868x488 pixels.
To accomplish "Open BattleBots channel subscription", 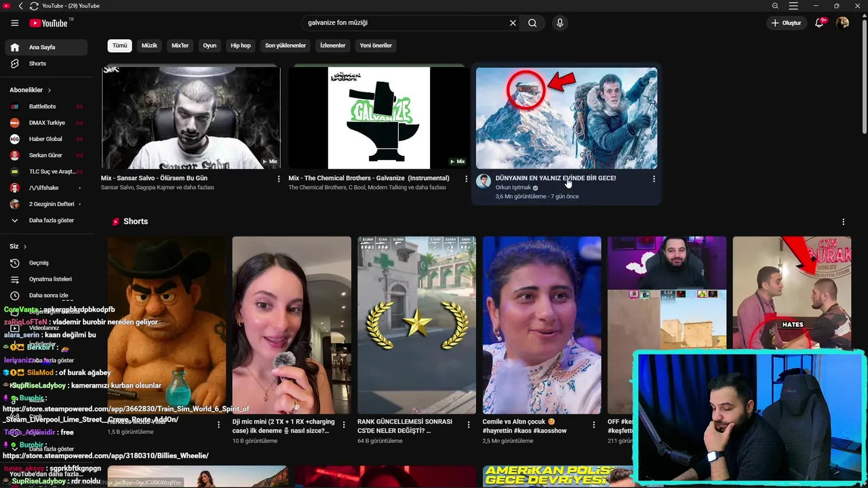I will pyautogui.click(x=46, y=106).
